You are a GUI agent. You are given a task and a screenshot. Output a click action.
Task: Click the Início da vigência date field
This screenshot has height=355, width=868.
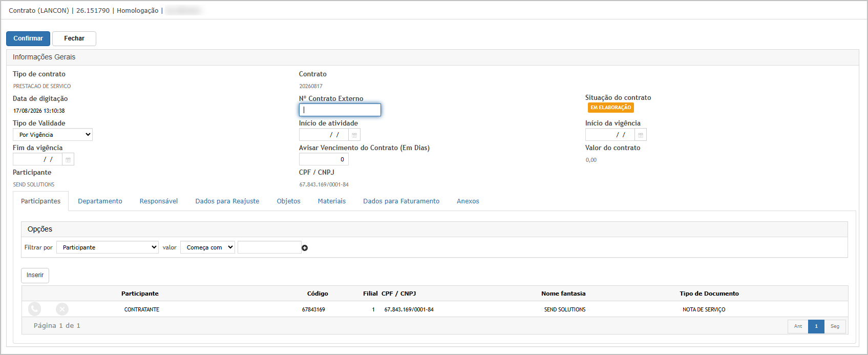(x=610, y=135)
